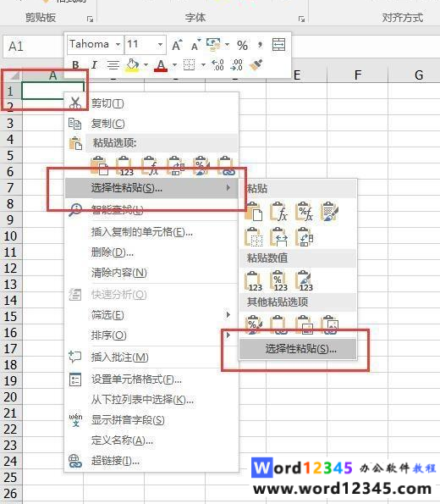Click Paste Formatting icon under 粘贴选项
This screenshot has height=504, width=440.
(x=201, y=165)
